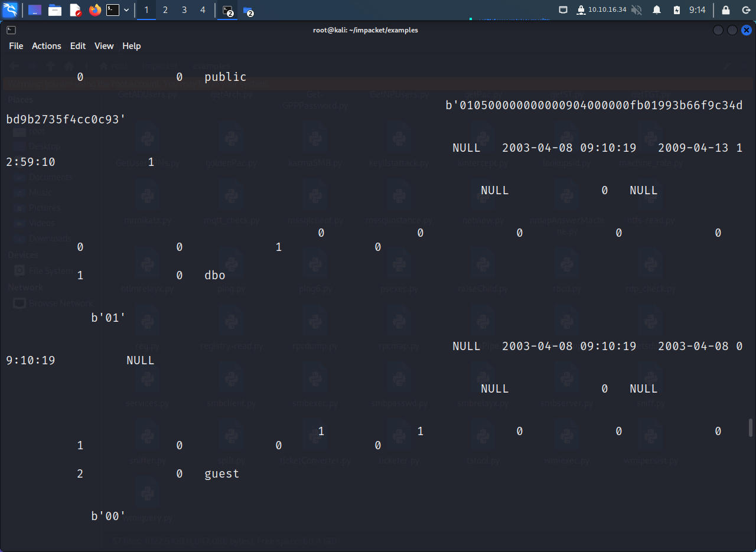
Task: Click the display/screen tray icon
Action: 563,9
